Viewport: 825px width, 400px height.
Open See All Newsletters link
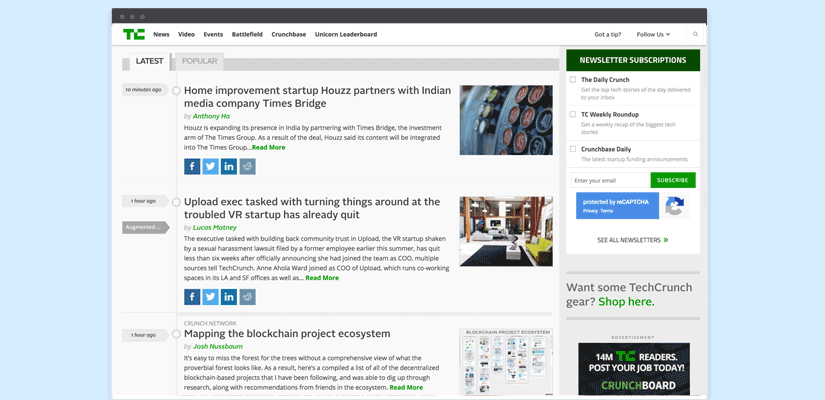pos(633,240)
